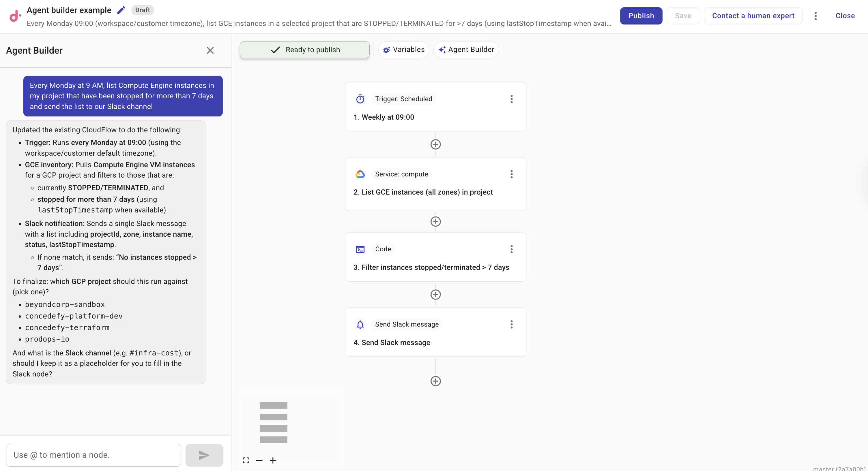Open the overflow menu next to Contact a human expert
The image size is (868, 471).
click(x=815, y=16)
